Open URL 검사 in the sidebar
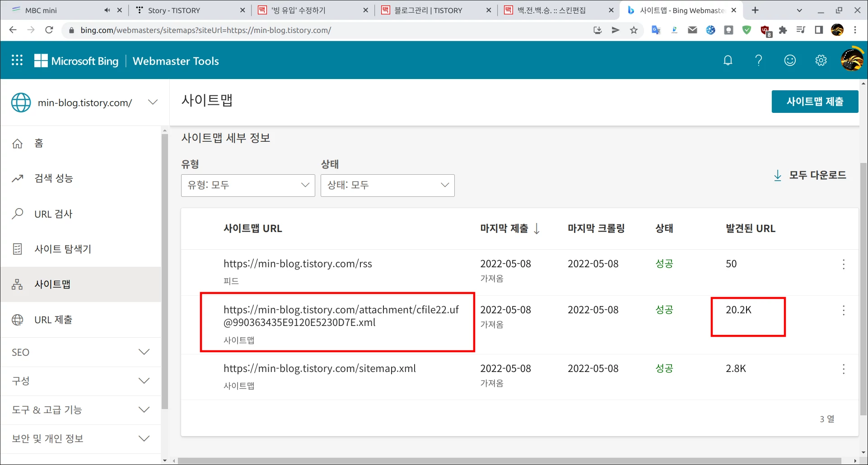Viewport: 868px width, 465px height. pyautogui.click(x=80, y=214)
